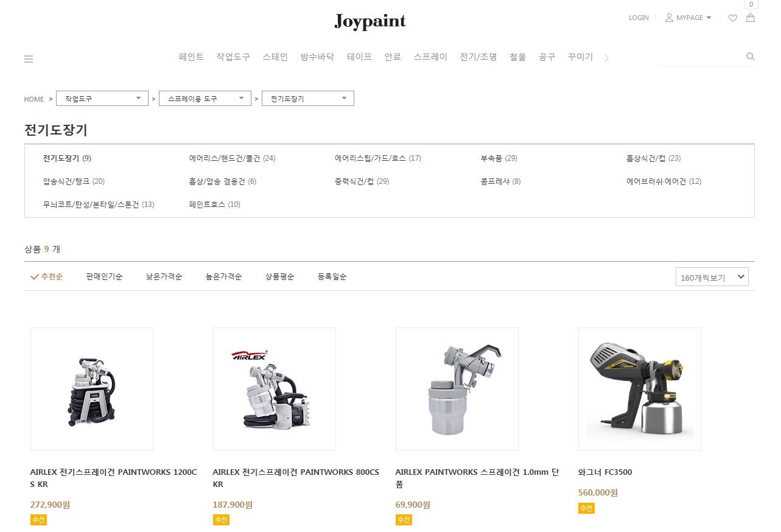Click the Joypaint logo
The image size is (781, 532).
tap(370, 22)
